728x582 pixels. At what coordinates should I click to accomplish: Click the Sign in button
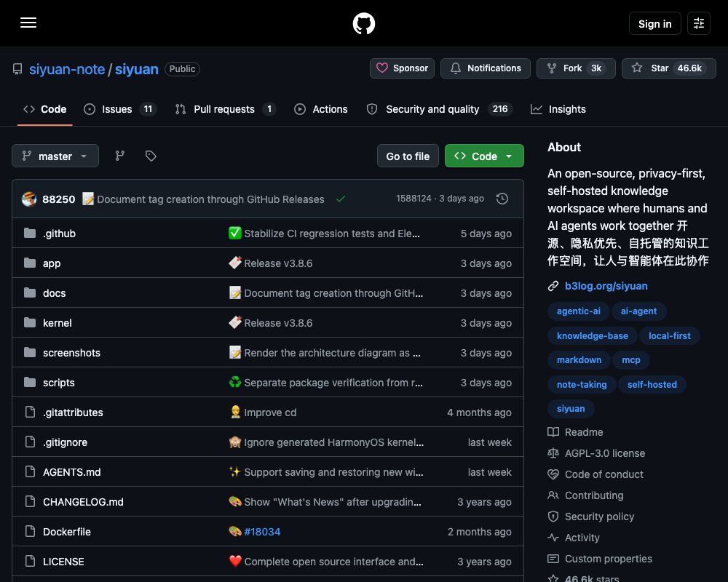click(x=654, y=23)
